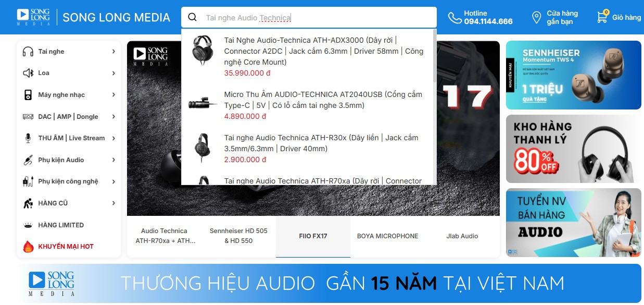Click the flame icon beside KHUYẾN MẠI HOT
644x305 pixels.
[28, 246]
